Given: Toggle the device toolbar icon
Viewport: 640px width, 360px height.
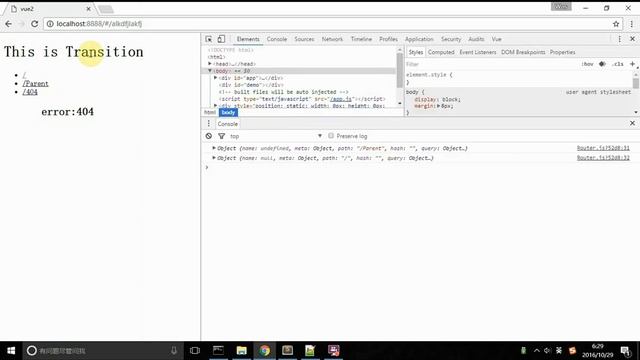Looking at the screenshot, I should tap(221, 39).
